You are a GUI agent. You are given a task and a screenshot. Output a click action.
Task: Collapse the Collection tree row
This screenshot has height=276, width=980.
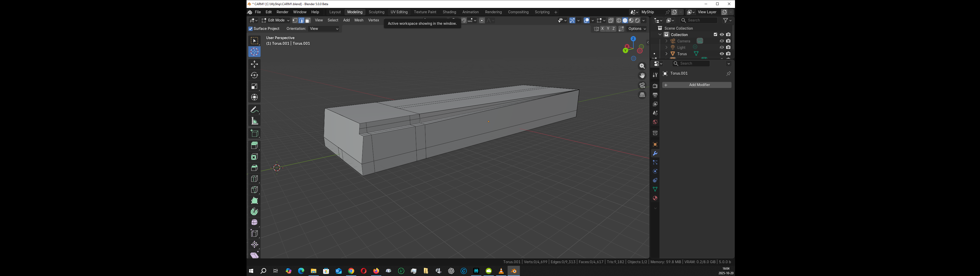pyautogui.click(x=660, y=35)
